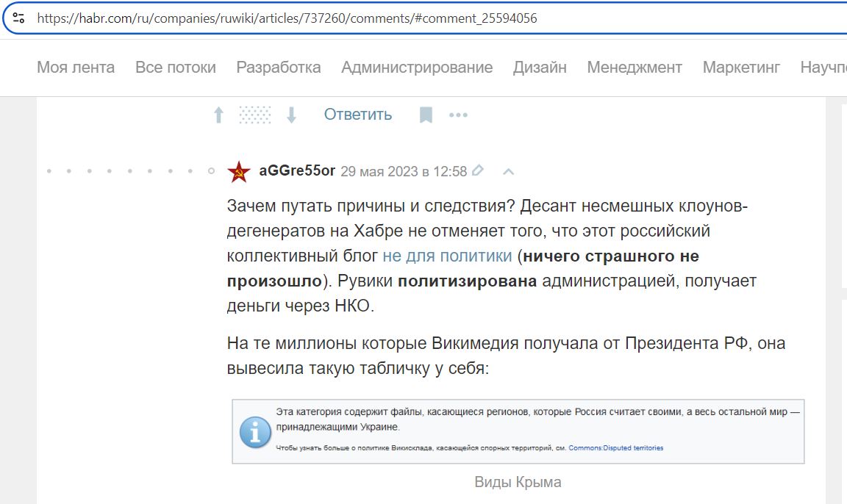Click the blue info icon in the banner

point(255,432)
